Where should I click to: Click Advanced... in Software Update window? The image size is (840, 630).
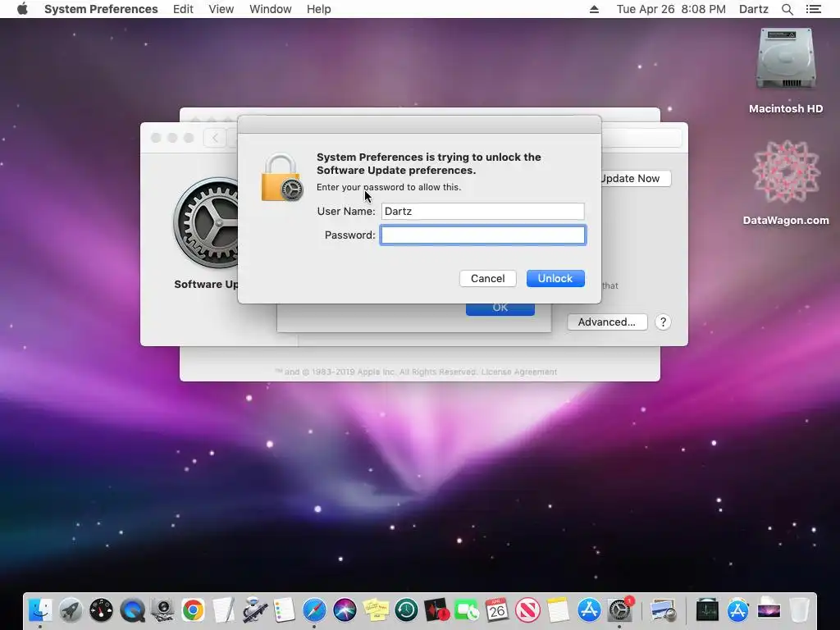pyautogui.click(x=607, y=322)
